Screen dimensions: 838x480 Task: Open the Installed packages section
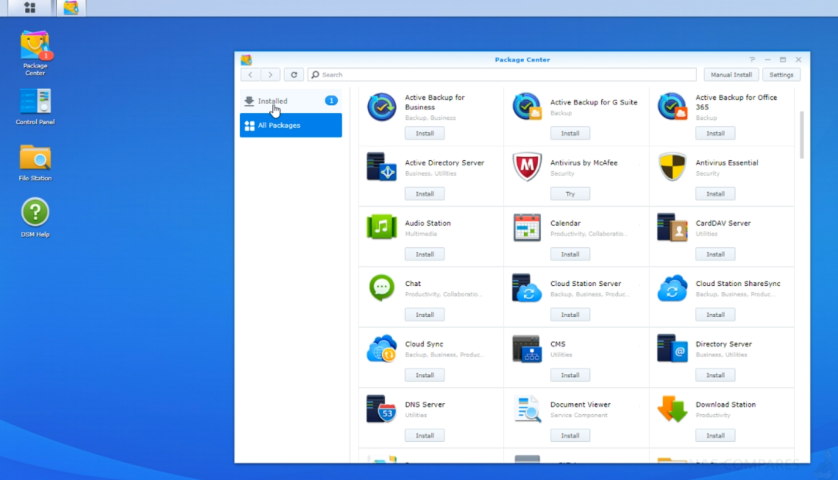pyautogui.click(x=291, y=100)
